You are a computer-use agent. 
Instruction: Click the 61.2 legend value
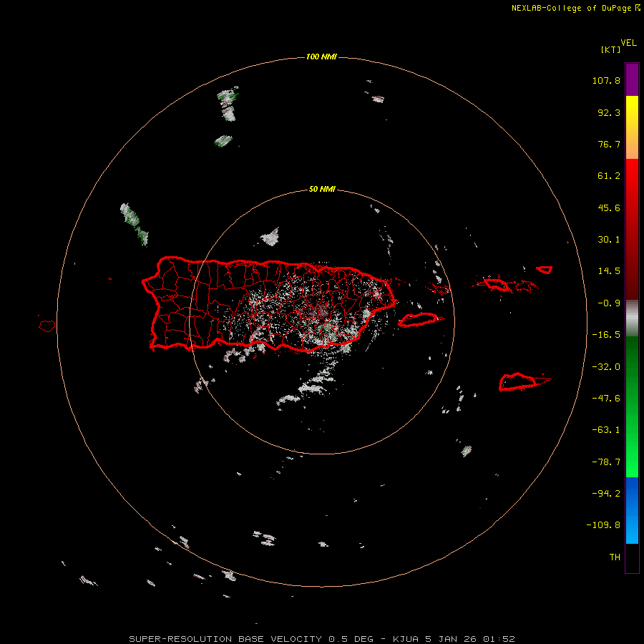click(609, 176)
